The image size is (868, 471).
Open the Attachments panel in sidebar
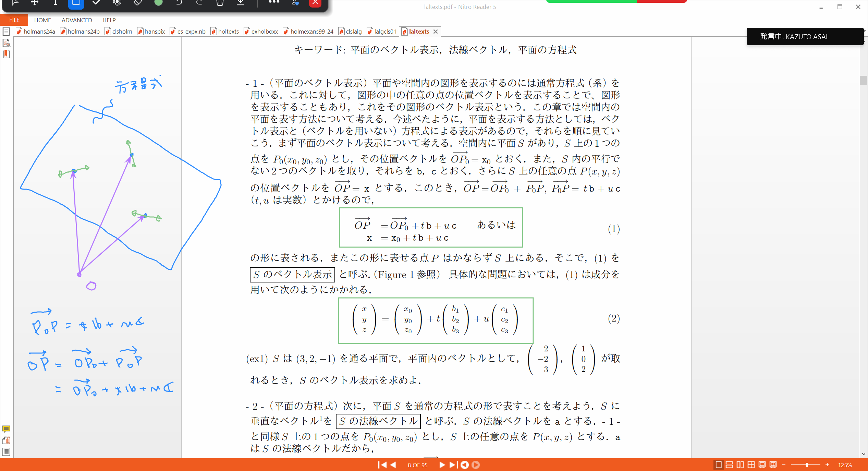click(x=6, y=440)
